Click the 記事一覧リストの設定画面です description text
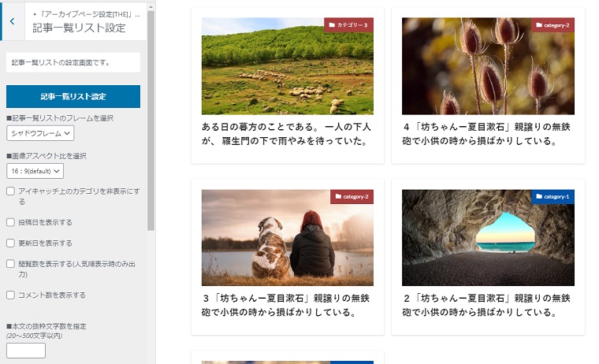Viewport: 599px width, 364px height. pos(61,63)
